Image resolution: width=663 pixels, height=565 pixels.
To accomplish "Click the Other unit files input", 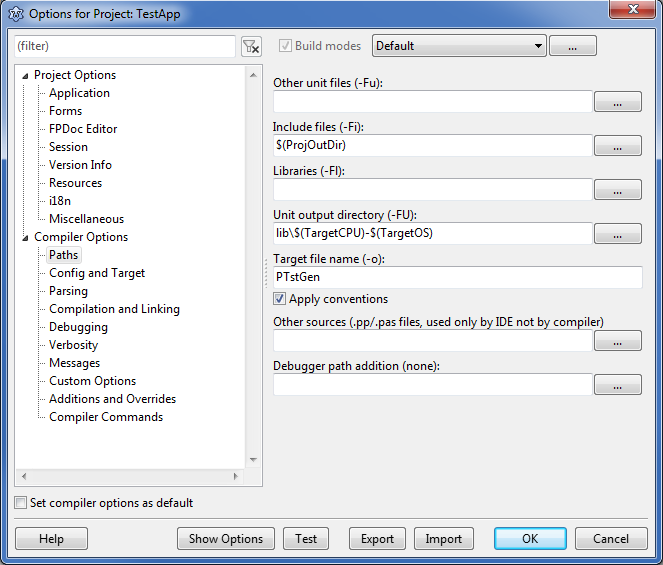I will coord(433,101).
